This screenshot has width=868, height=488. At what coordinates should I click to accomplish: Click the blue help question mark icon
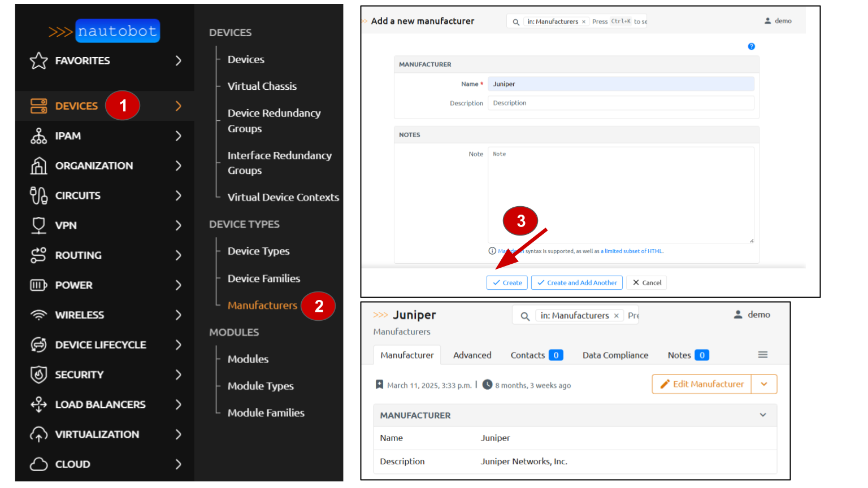(x=751, y=46)
